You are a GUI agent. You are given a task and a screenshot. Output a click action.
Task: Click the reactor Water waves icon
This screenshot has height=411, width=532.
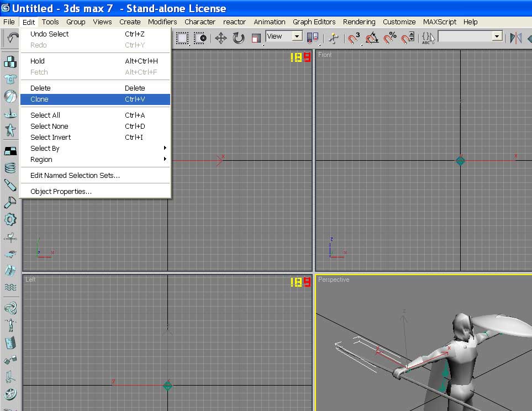10,287
